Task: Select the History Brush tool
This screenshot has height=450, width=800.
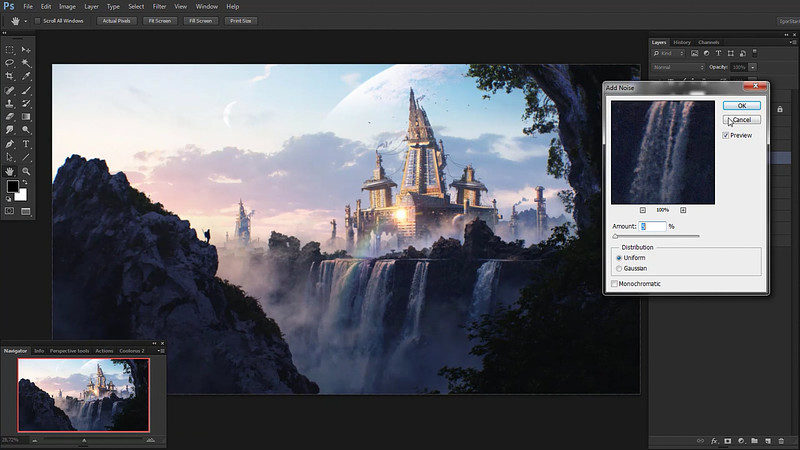Action: coord(26,104)
